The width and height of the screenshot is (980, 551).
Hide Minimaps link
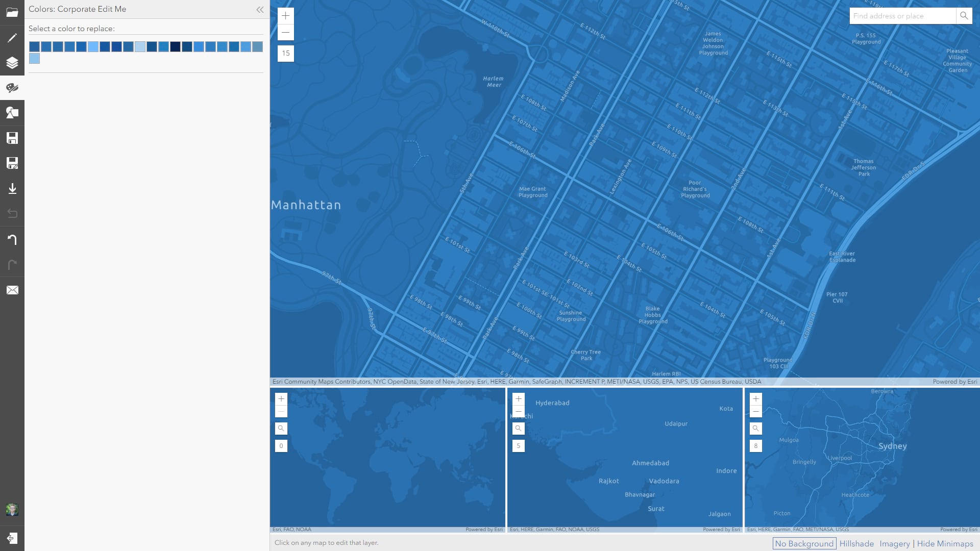[945, 543]
